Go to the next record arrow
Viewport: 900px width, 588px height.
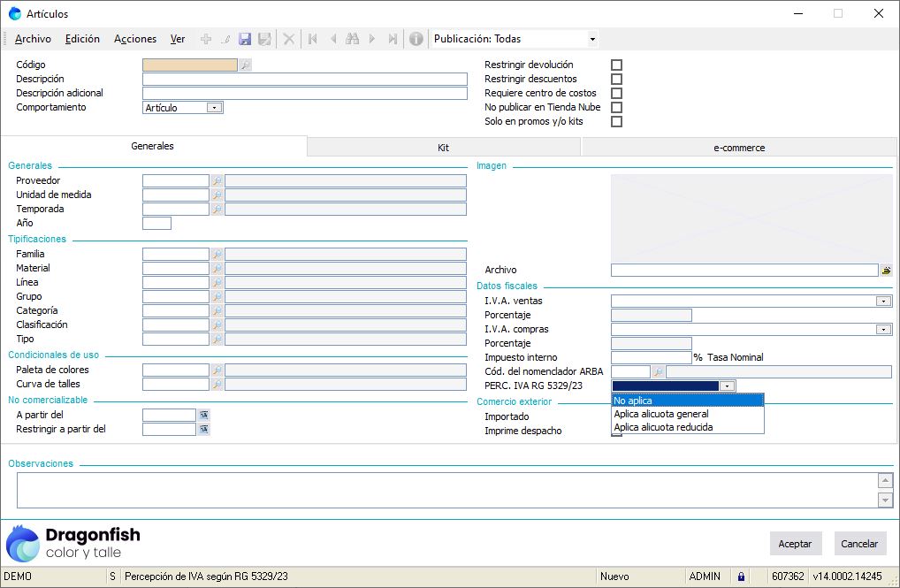(x=372, y=39)
